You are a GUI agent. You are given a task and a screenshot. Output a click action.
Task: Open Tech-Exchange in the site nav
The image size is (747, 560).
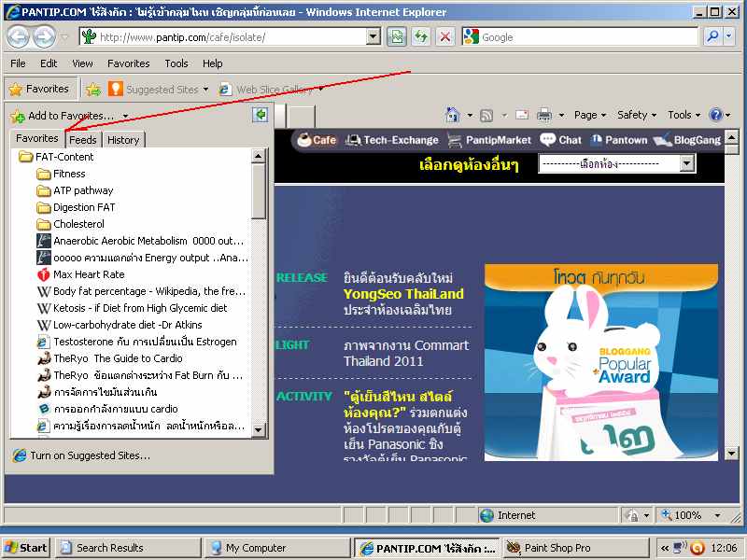click(x=391, y=140)
